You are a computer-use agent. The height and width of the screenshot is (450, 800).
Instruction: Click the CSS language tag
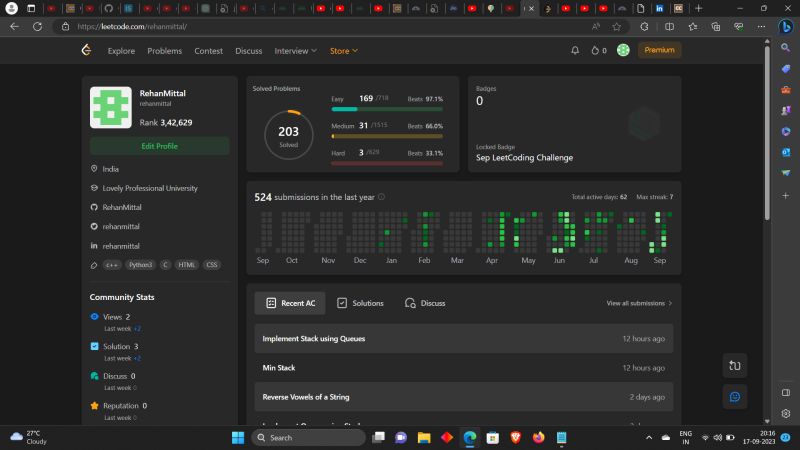pyautogui.click(x=212, y=265)
